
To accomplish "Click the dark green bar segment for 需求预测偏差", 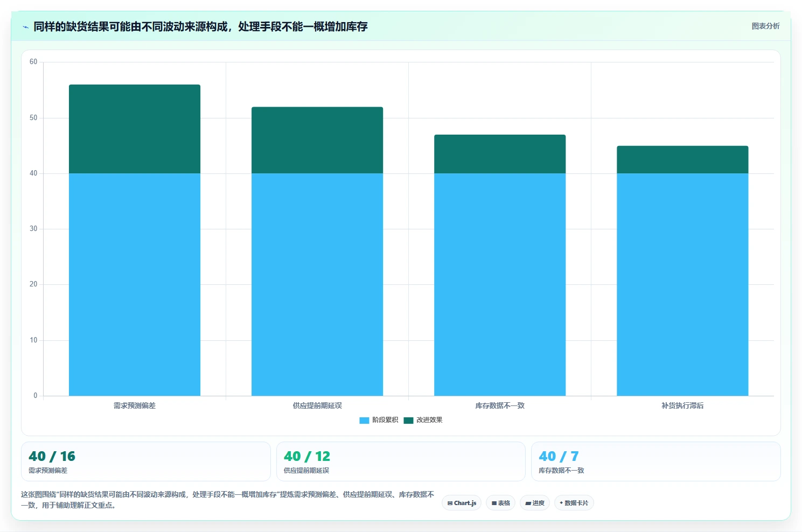I will coord(135,129).
